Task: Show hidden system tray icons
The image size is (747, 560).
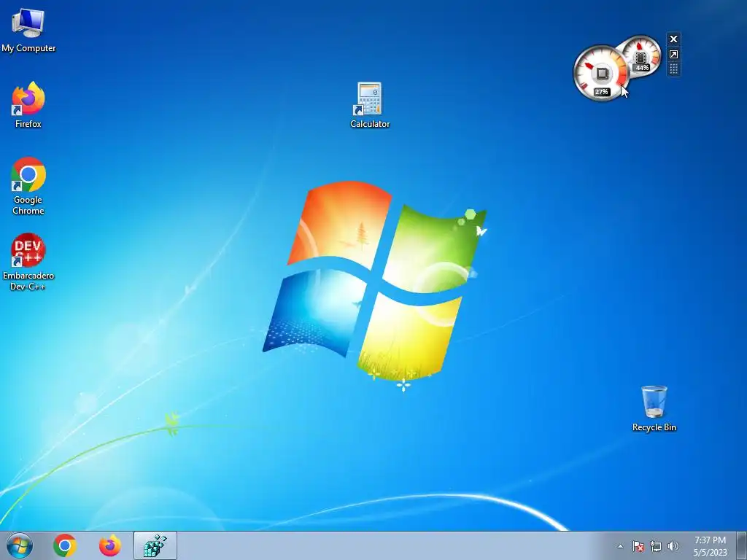Action: coord(620,546)
